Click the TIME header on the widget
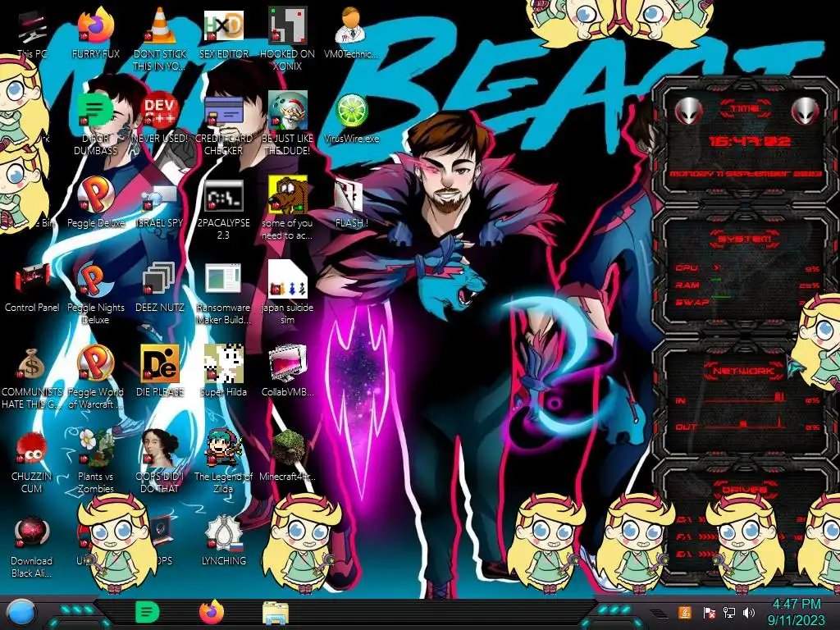 point(745,109)
